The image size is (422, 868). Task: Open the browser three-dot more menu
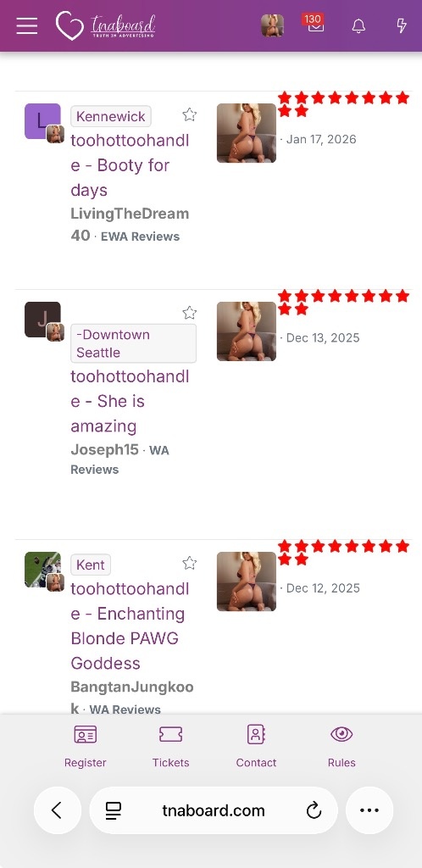click(x=369, y=810)
